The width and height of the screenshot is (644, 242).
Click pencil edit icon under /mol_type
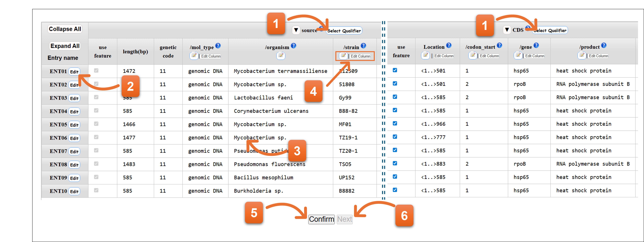tap(194, 56)
